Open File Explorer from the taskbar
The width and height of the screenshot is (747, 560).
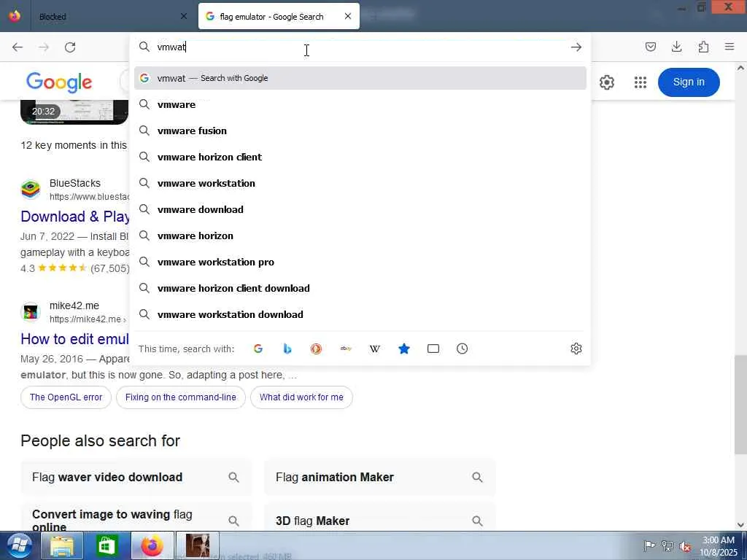pos(62,545)
